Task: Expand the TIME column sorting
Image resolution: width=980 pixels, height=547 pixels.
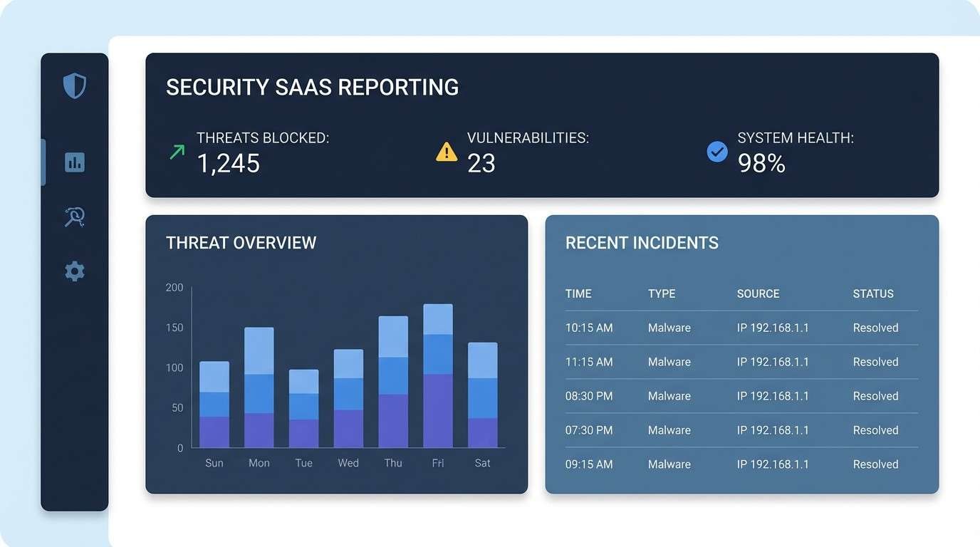Action: point(578,293)
